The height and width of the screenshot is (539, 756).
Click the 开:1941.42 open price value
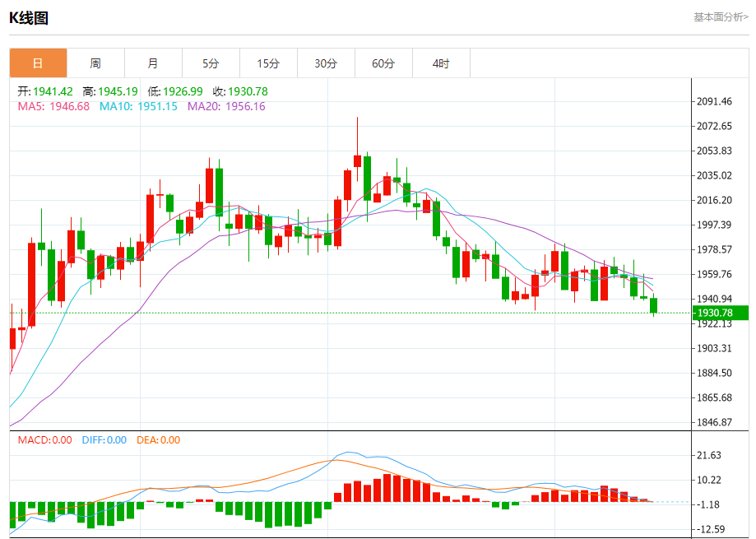pyautogui.click(x=45, y=91)
